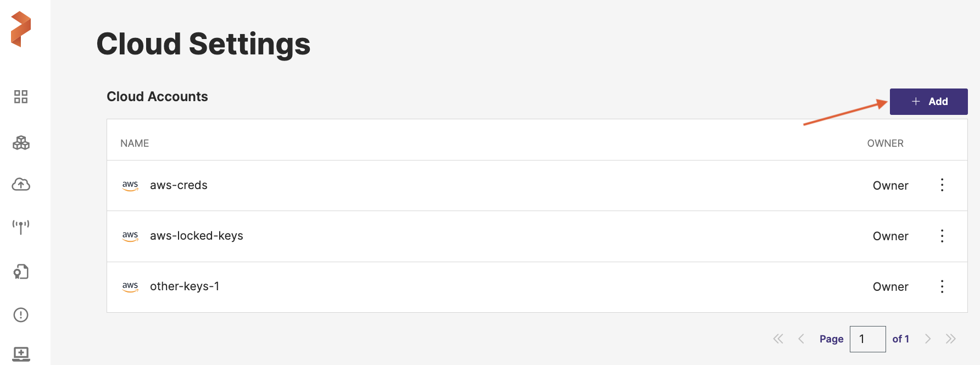Click the Add cloud account button
This screenshot has width=980, height=365.
[928, 102]
